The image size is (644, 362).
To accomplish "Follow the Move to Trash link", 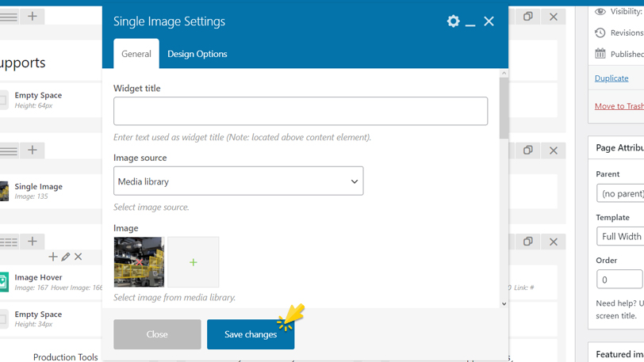I will 619,106.
